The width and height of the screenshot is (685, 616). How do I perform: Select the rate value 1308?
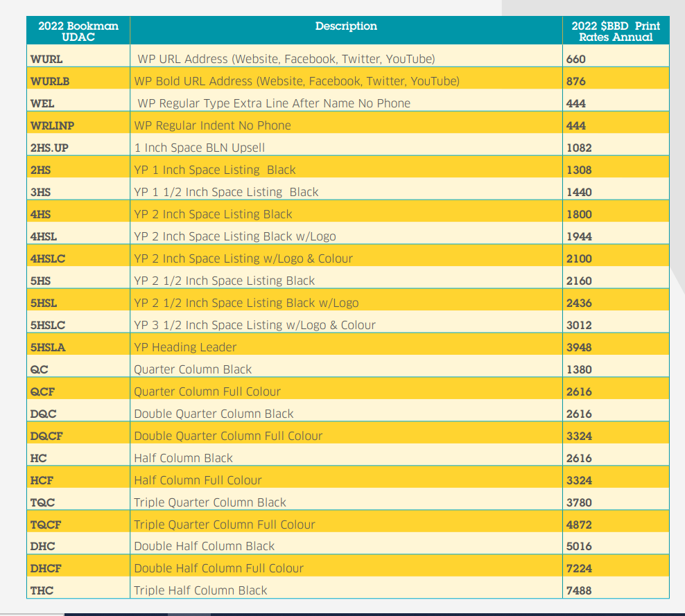[579, 170]
